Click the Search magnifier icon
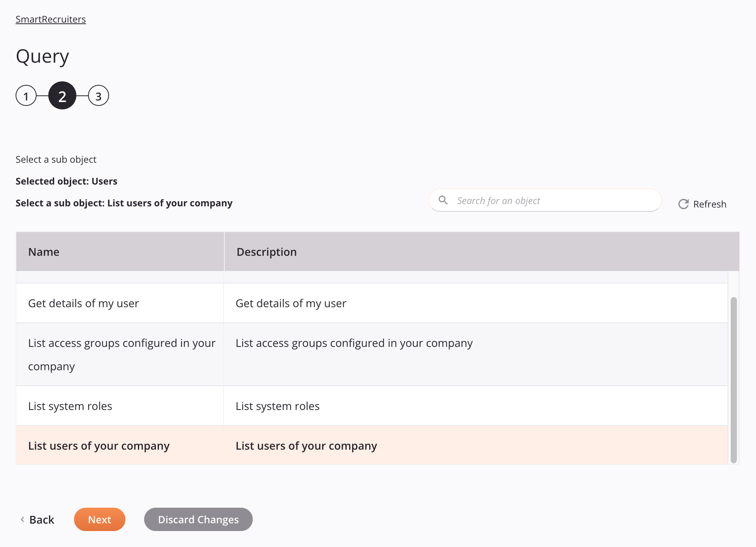Screen dimensions: 756x547 pos(443,200)
